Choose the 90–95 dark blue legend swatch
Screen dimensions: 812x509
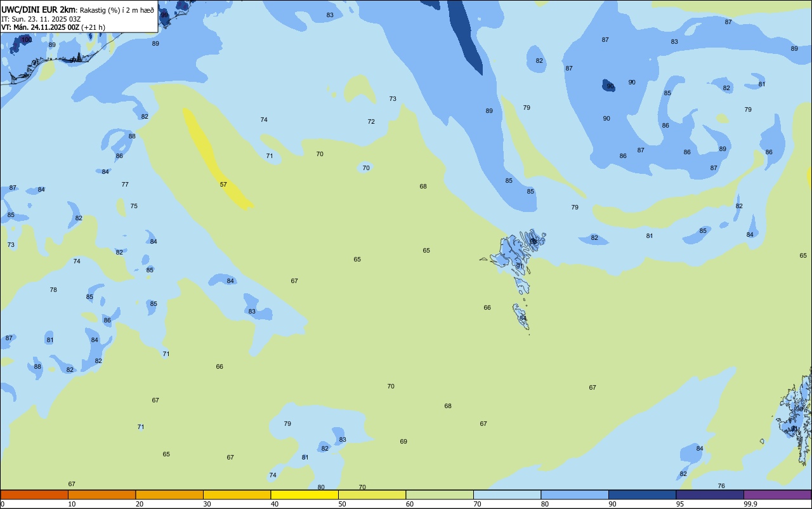(x=642, y=494)
